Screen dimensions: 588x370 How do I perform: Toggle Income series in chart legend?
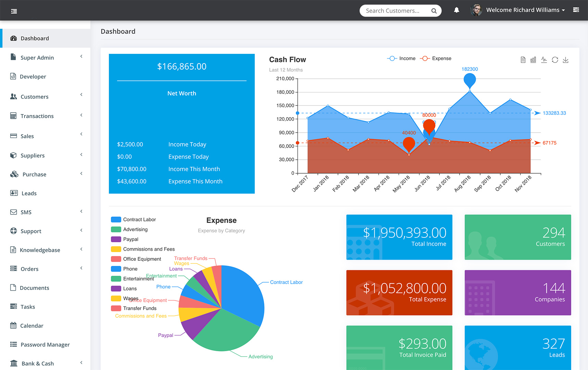401,59
